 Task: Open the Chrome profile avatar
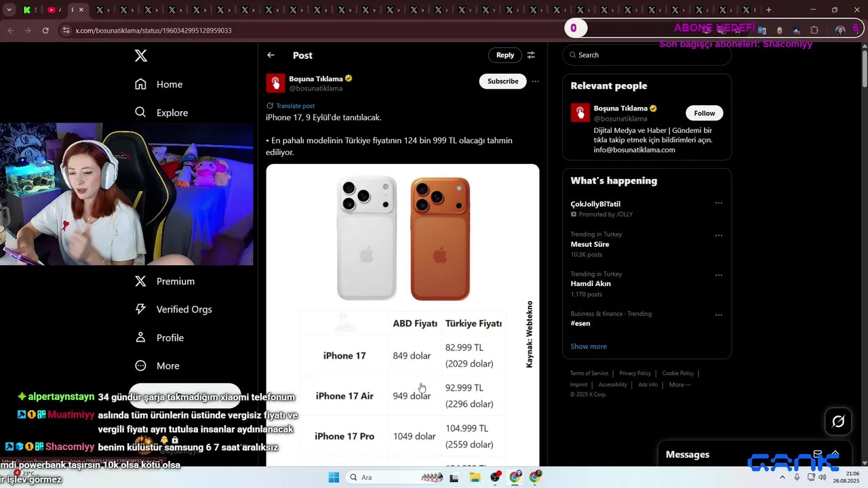tap(840, 30)
